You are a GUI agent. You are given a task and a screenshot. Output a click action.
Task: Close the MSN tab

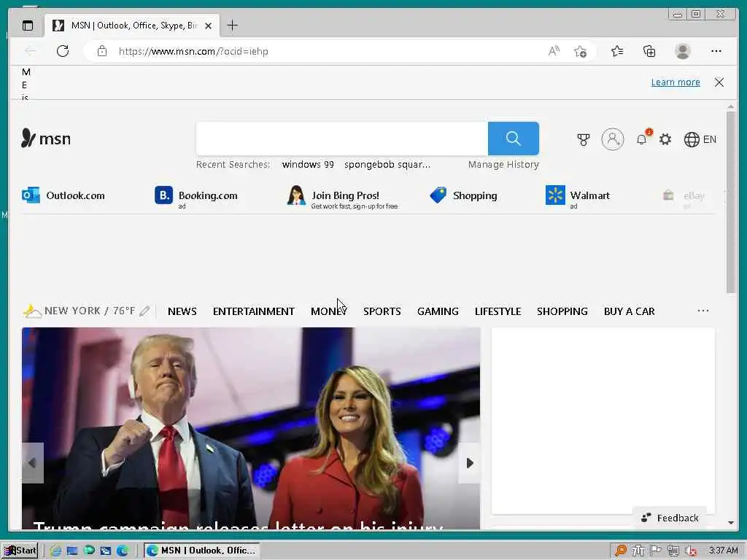[208, 26]
